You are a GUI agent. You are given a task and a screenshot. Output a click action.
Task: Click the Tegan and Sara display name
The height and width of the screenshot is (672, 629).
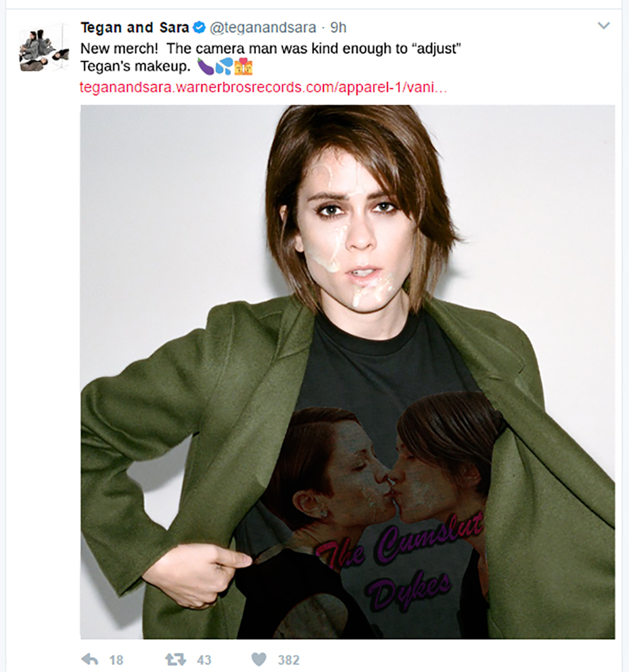tap(135, 28)
